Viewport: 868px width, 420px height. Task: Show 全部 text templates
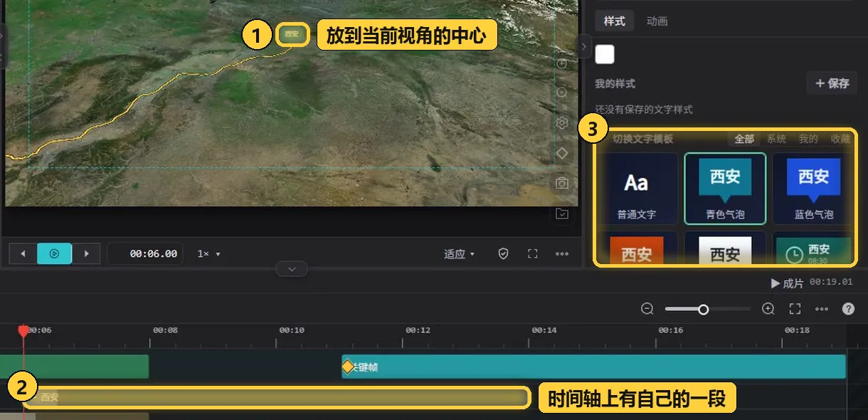click(x=744, y=139)
